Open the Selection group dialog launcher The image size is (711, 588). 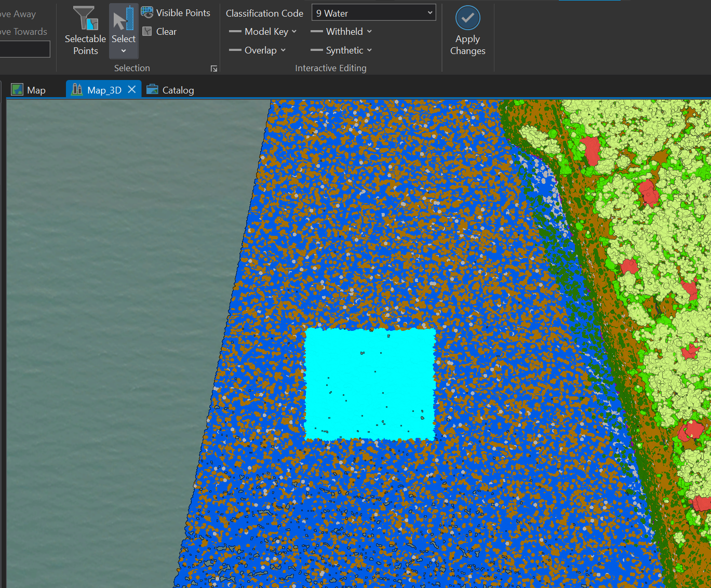pos(214,68)
